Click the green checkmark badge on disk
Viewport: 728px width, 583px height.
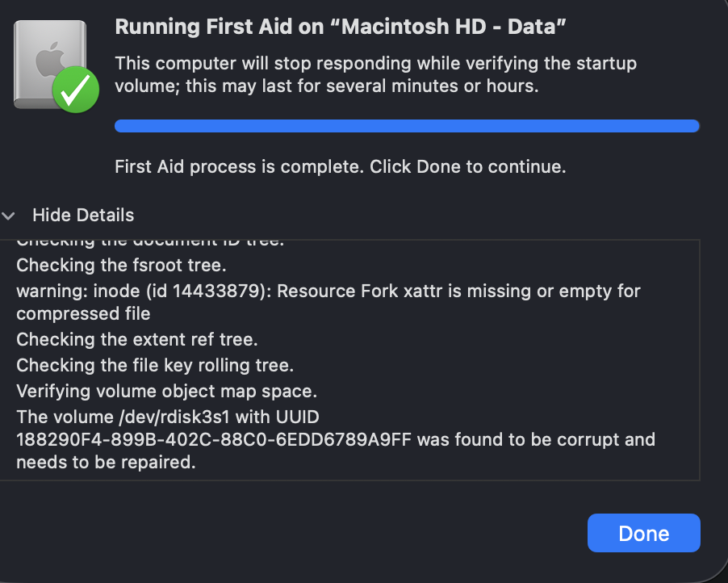[x=76, y=90]
